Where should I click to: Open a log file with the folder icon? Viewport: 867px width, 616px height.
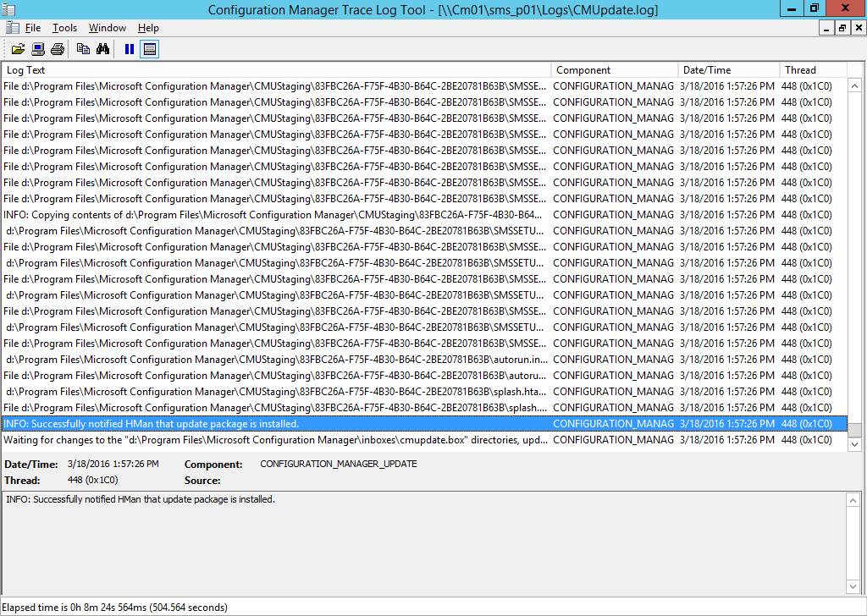[x=18, y=49]
